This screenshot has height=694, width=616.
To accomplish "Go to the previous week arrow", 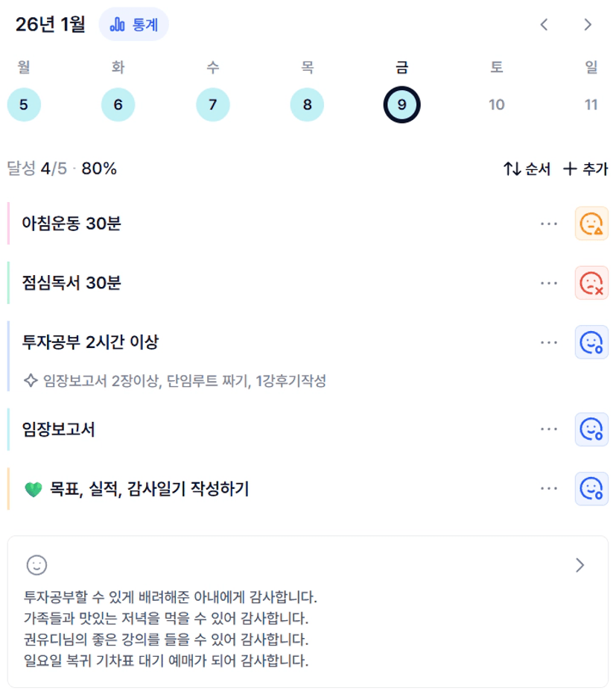I will [x=544, y=25].
